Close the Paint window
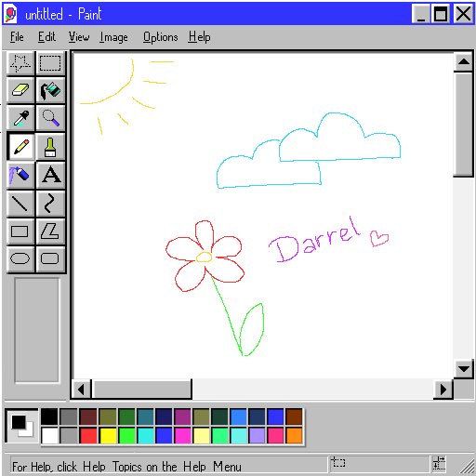This screenshot has height=476, width=476. (463, 14)
